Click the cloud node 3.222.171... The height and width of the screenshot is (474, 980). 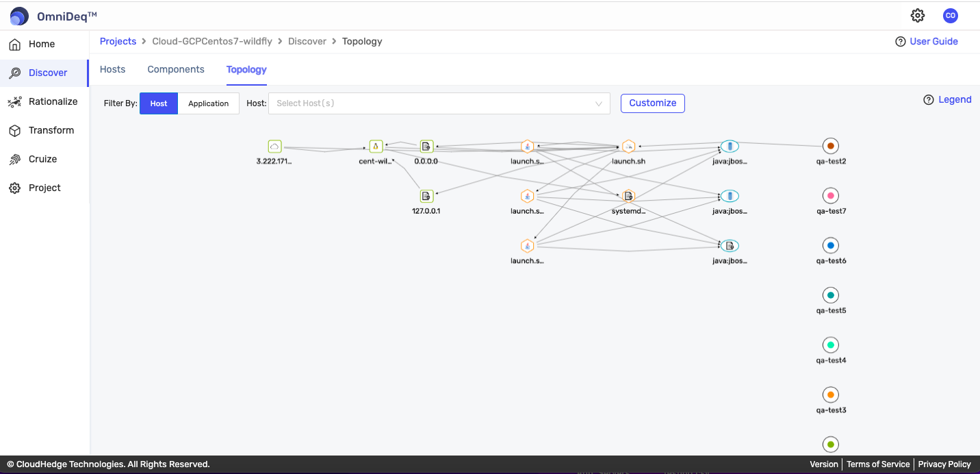coord(274,146)
